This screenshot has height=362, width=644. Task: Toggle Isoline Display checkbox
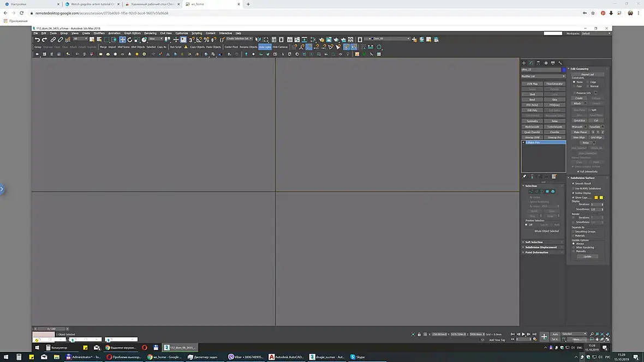[x=574, y=193]
